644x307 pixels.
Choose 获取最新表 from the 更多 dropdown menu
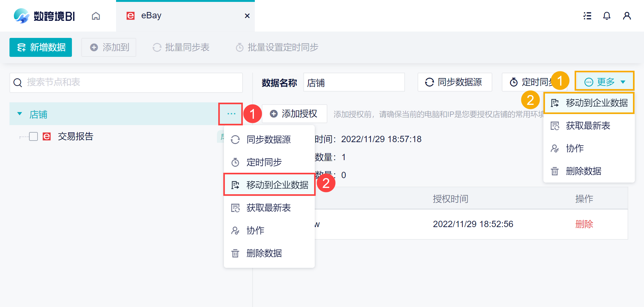[x=588, y=126]
